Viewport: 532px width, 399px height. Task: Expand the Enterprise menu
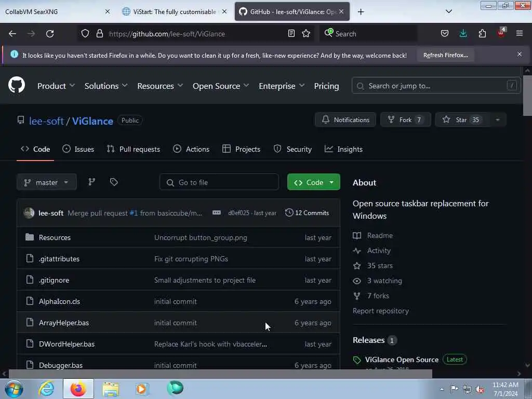[x=282, y=86]
